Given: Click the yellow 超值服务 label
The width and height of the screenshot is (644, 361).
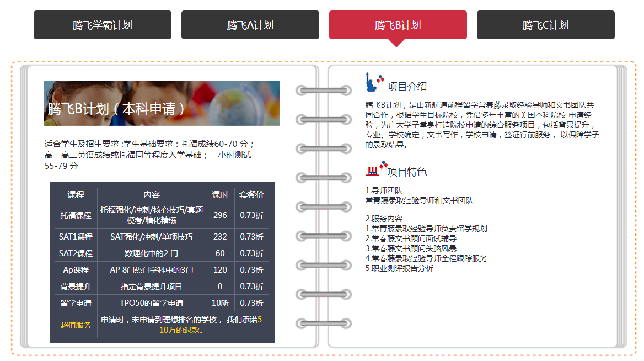Looking at the screenshot, I should tap(76, 325).
